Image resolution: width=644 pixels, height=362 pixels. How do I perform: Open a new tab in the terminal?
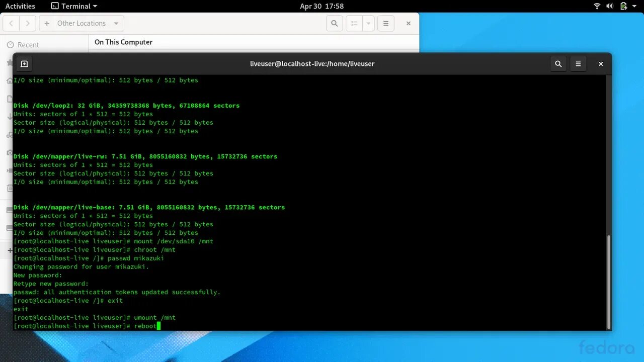24,64
